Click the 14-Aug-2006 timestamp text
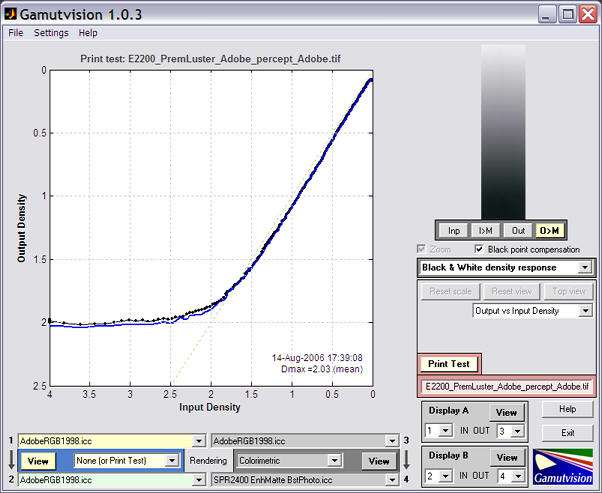The width and height of the screenshot is (602, 493). point(317,358)
